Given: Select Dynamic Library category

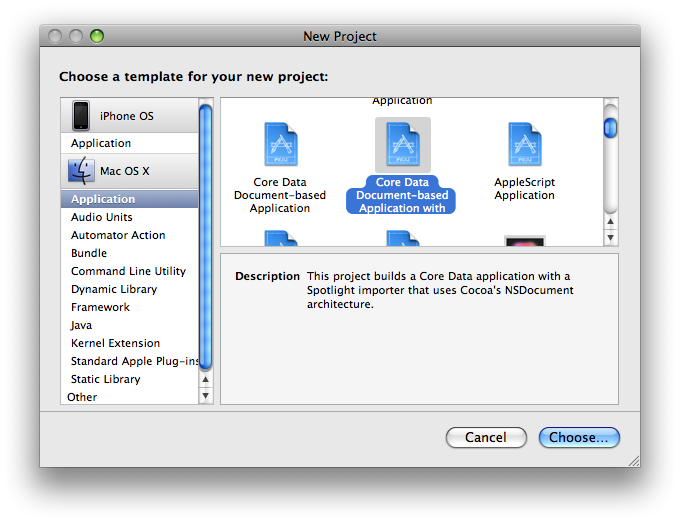Looking at the screenshot, I should click(x=129, y=289).
